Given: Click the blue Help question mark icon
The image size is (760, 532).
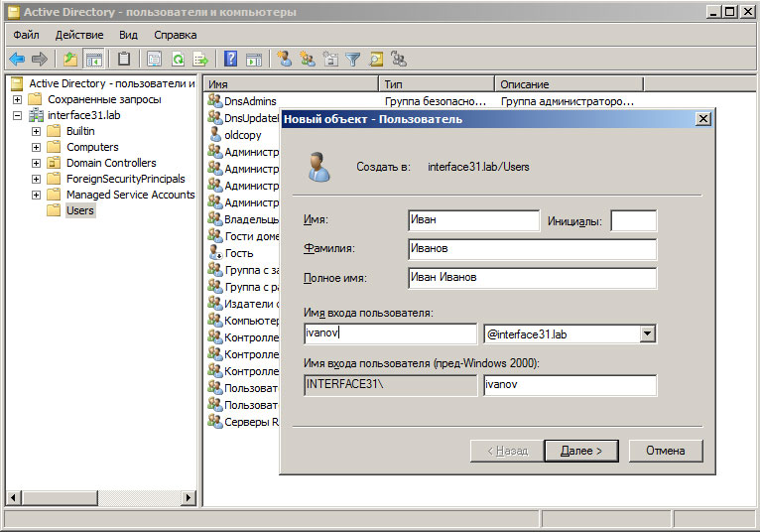Looking at the screenshot, I should tap(230, 60).
